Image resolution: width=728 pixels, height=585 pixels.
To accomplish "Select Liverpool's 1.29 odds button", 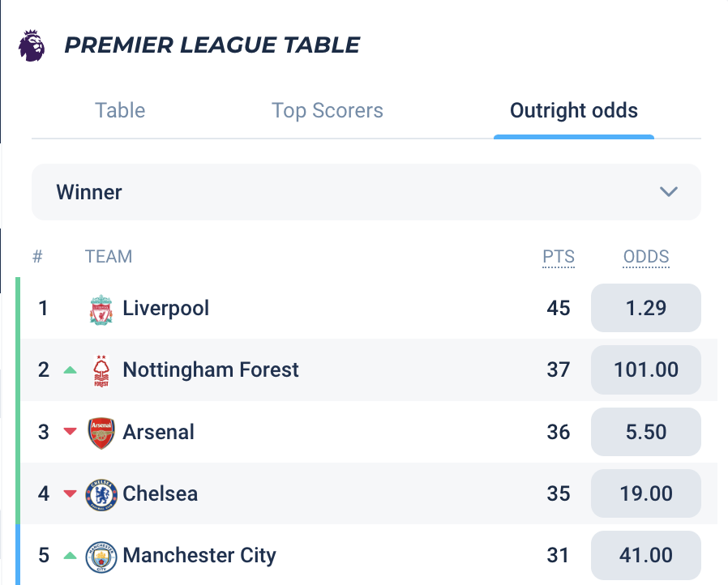I will pyautogui.click(x=646, y=308).
